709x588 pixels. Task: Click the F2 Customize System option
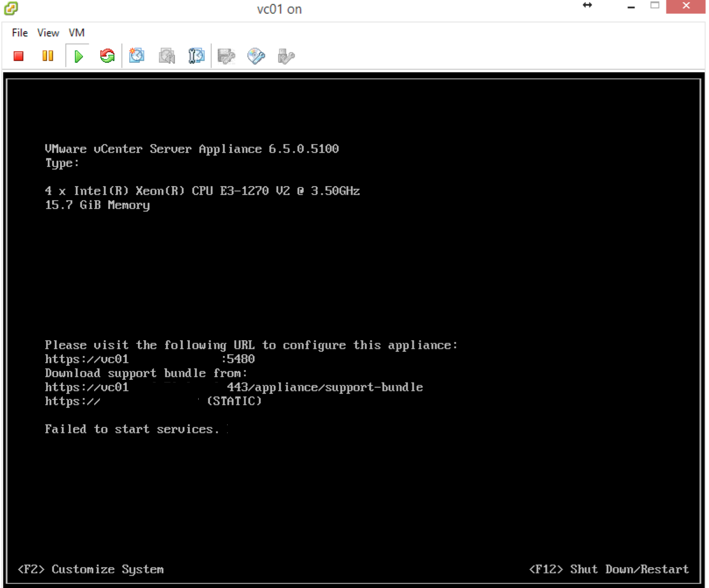point(91,570)
